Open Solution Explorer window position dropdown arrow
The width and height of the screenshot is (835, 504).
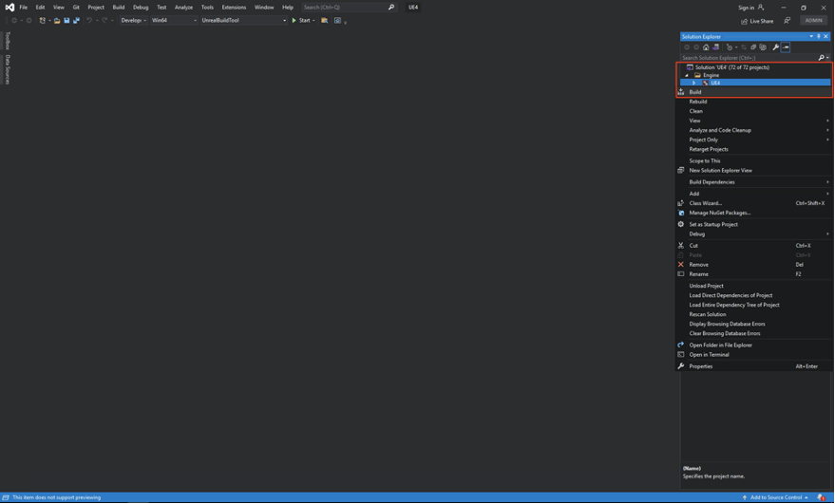811,36
